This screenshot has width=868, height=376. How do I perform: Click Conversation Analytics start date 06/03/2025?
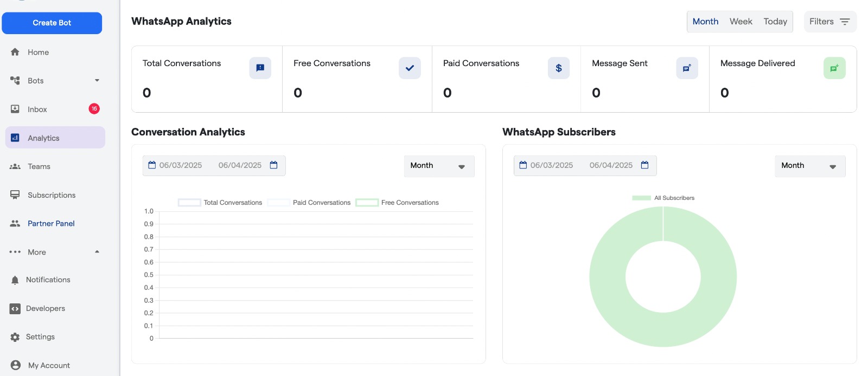point(181,165)
